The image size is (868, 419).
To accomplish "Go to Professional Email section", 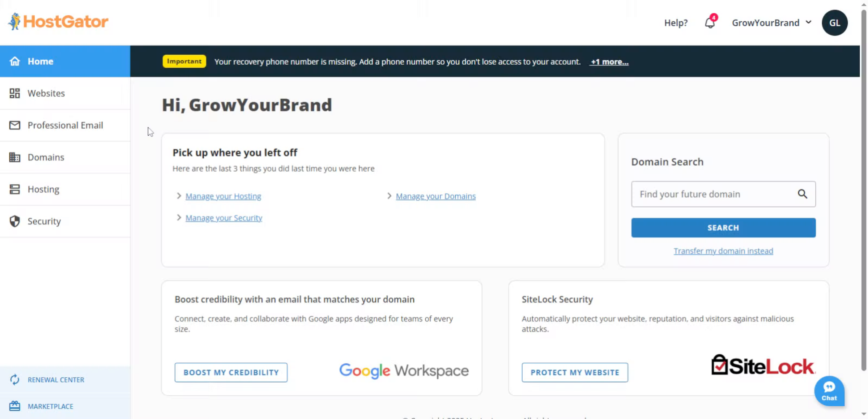I will coord(65,125).
